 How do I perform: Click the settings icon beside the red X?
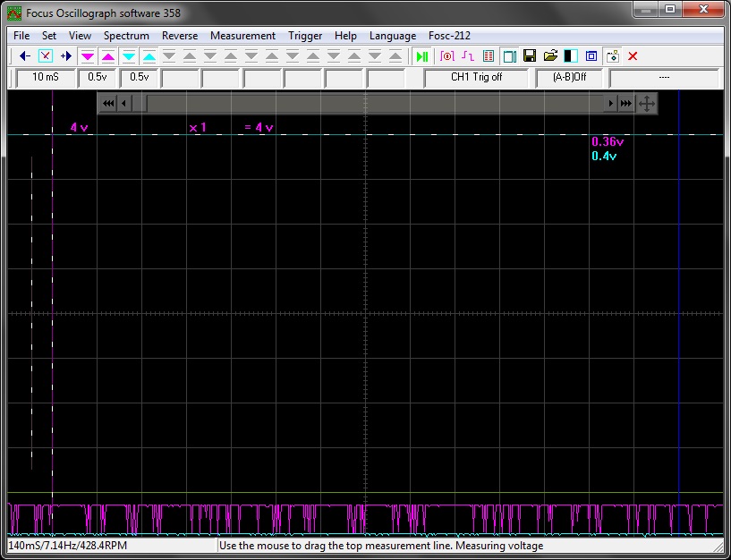tap(612, 56)
